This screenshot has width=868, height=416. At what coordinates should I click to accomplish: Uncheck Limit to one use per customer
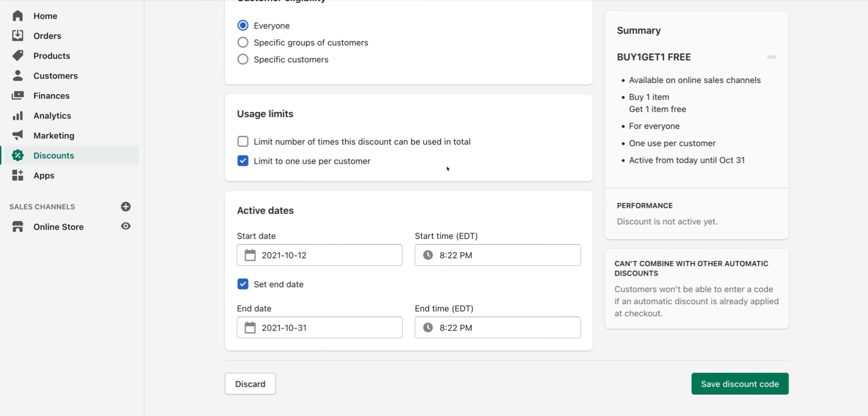243,161
